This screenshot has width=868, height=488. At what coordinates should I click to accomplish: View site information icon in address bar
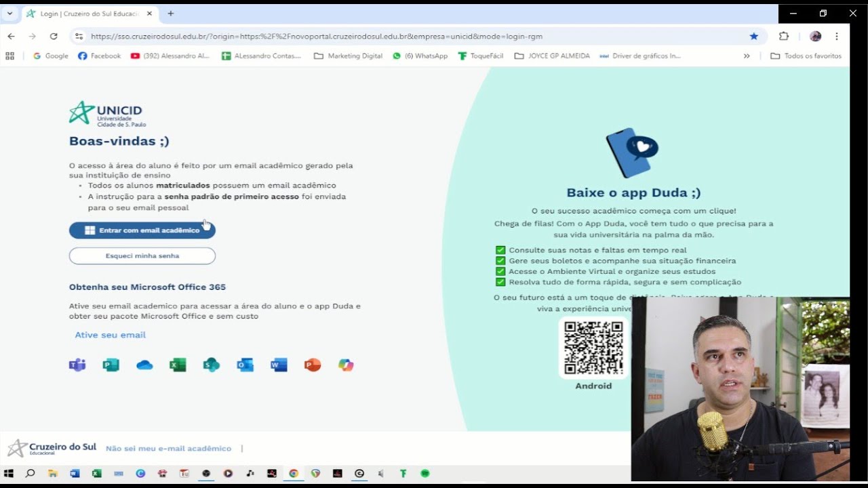tap(79, 36)
